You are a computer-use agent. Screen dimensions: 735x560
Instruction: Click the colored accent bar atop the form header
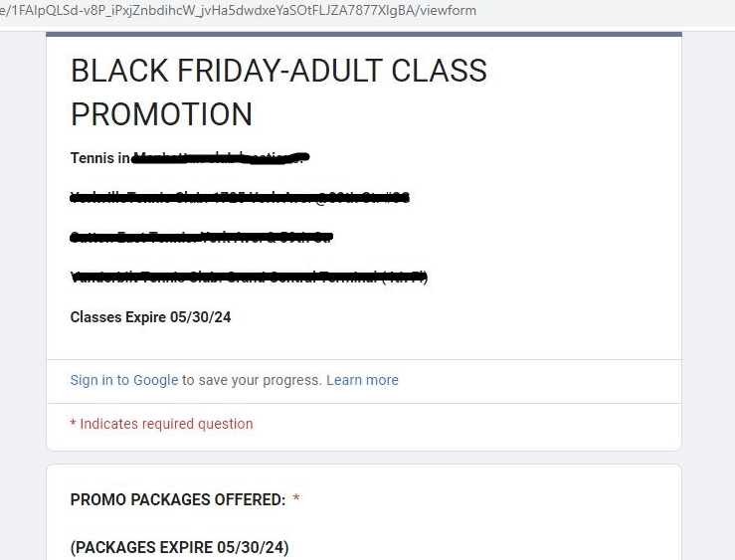click(x=363, y=35)
